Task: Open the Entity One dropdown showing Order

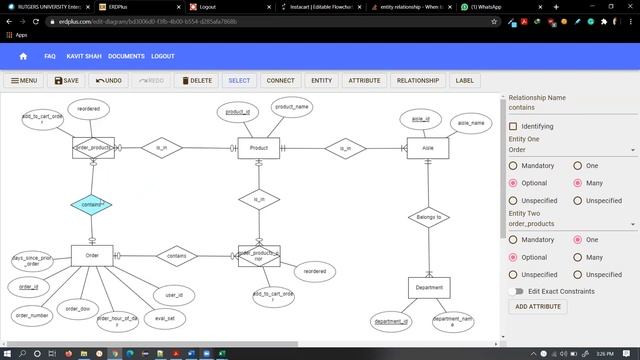Action: [x=572, y=150]
